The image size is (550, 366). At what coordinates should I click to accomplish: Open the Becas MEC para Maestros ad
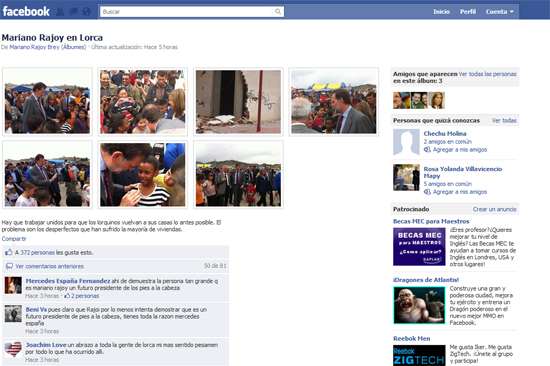[431, 221]
